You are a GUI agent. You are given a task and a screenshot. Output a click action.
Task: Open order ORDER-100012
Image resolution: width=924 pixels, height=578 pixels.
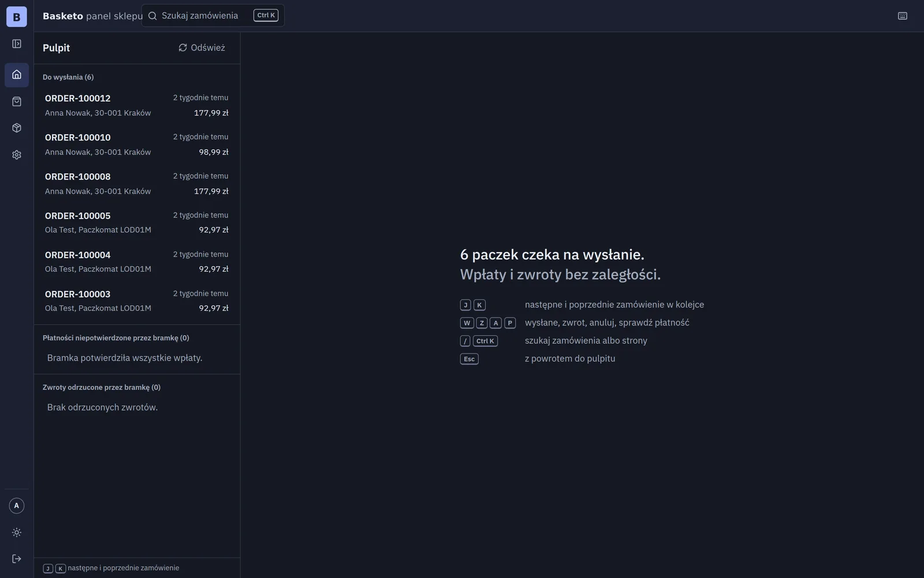pyautogui.click(x=137, y=105)
